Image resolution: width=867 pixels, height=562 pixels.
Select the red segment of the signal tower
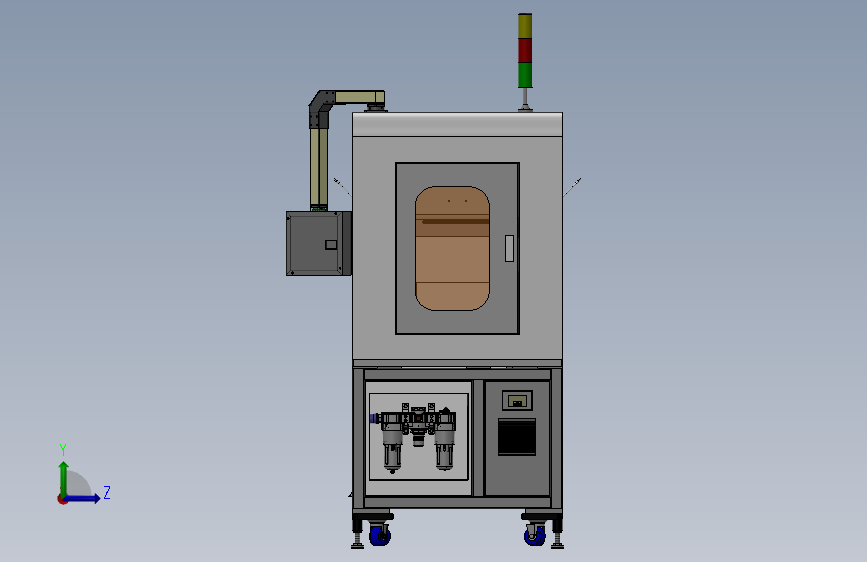525,50
